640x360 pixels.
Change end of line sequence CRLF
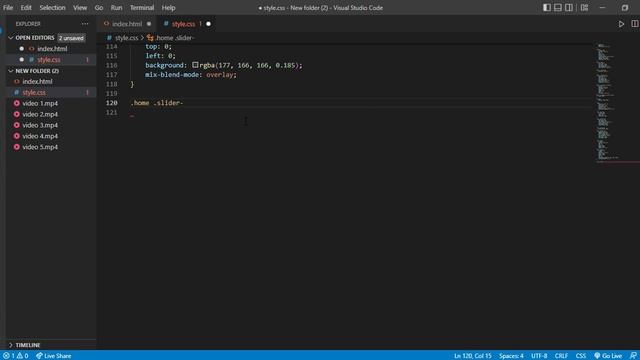coord(561,356)
